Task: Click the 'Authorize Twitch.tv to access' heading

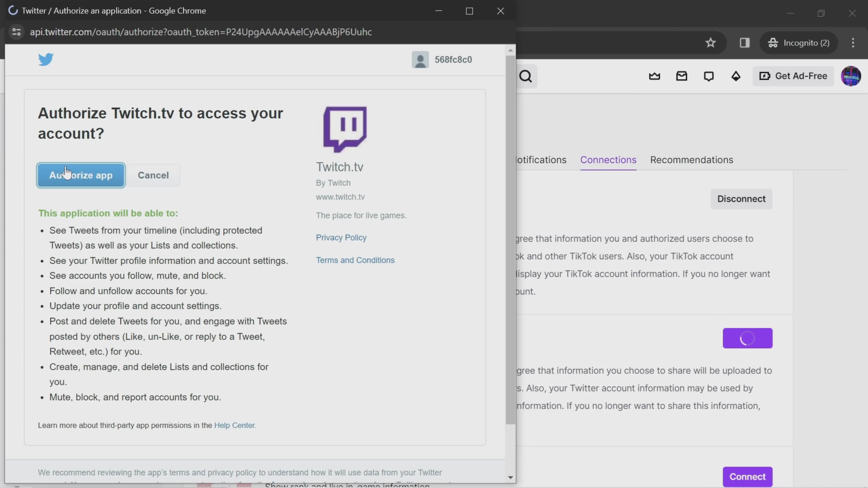Action: click(160, 123)
